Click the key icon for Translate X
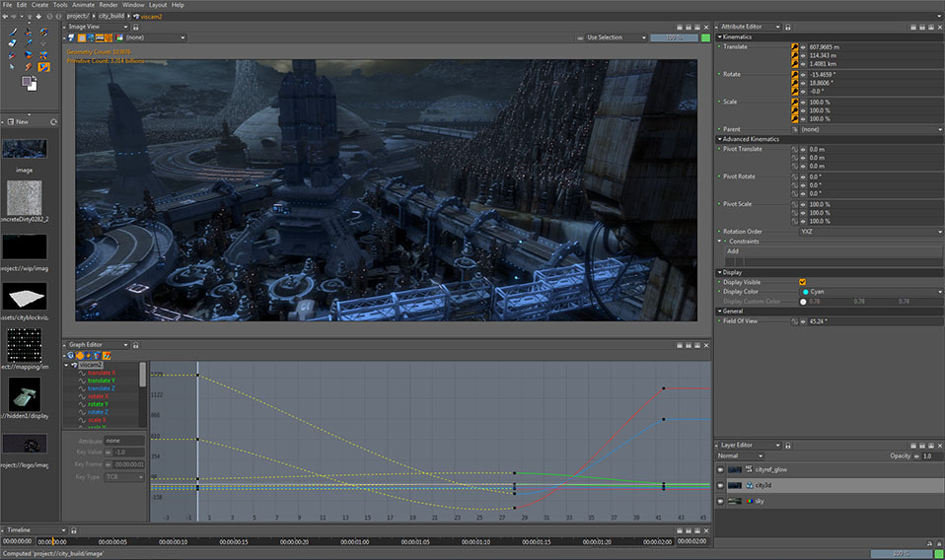 (x=794, y=46)
